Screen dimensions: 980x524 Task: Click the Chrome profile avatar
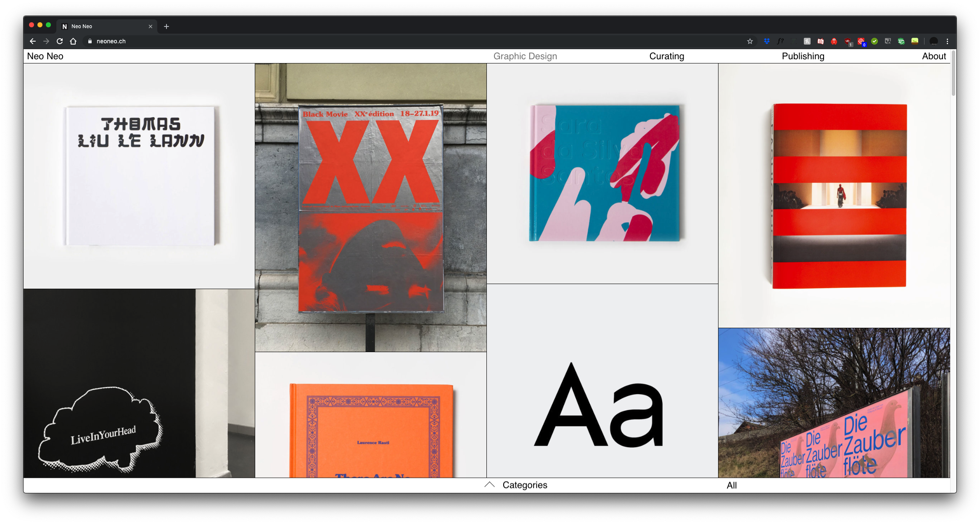[934, 41]
